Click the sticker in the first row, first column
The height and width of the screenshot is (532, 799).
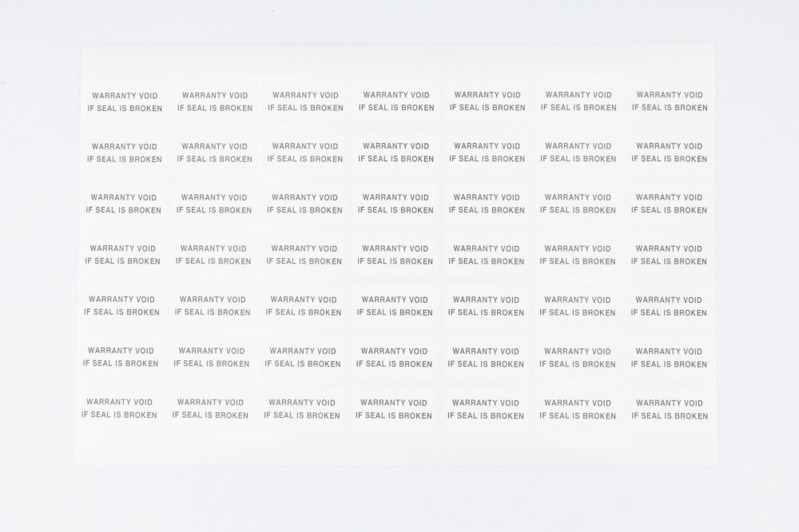click(125, 101)
